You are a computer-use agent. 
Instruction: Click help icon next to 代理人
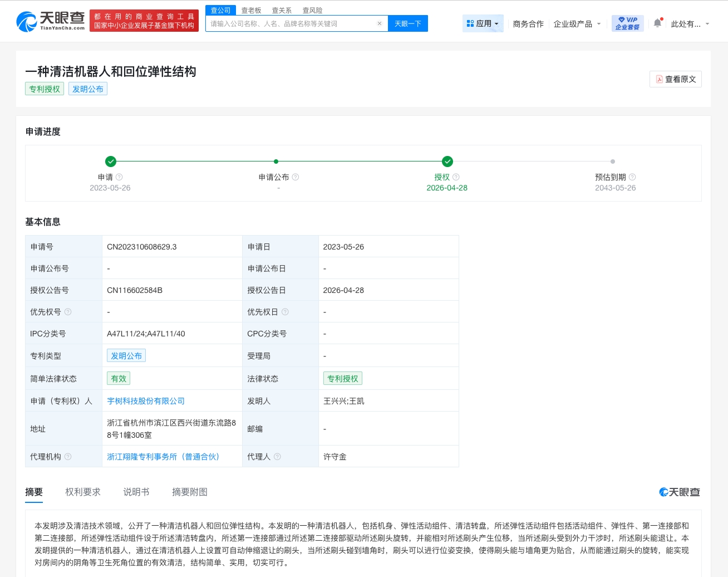[x=277, y=457]
